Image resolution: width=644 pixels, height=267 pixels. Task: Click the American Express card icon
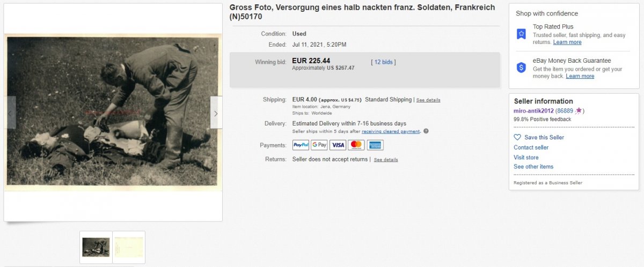pyautogui.click(x=375, y=145)
